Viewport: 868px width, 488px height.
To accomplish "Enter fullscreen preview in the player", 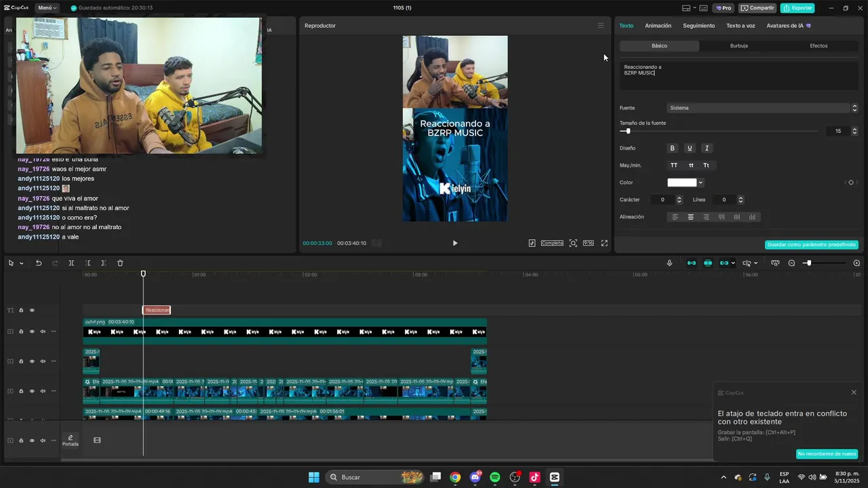I will point(604,243).
